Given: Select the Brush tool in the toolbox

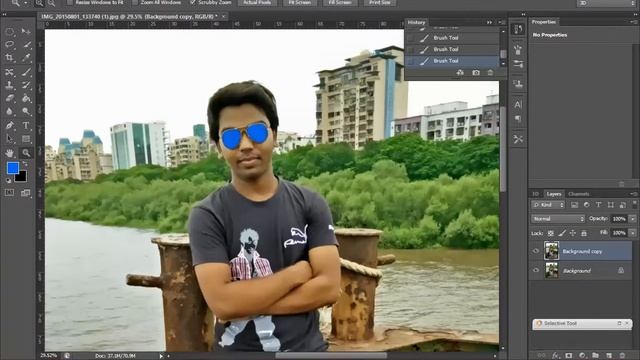Looking at the screenshot, I should coord(26,72).
